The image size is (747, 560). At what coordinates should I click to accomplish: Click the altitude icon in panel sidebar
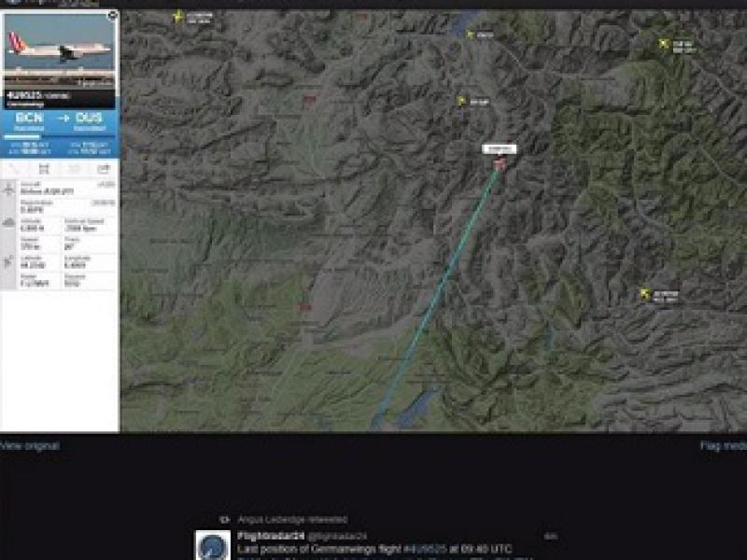click(8, 222)
